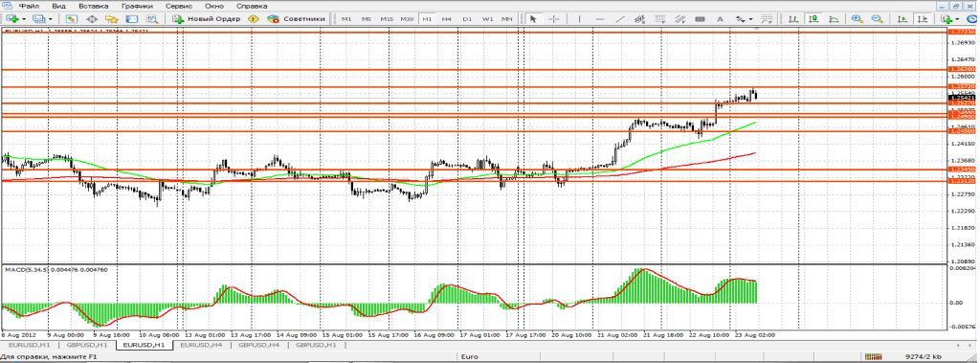Image resolution: width=980 pixels, height=363 pixels.
Task: Click the zoom out magnifier icon
Action: (877, 19)
